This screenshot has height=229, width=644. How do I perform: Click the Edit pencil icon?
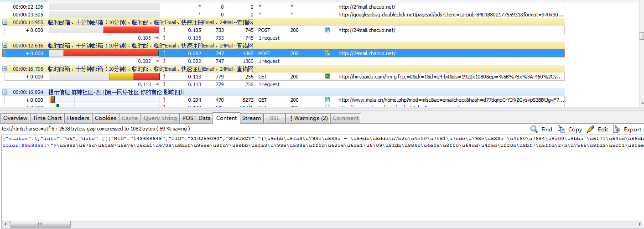[x=590, y=129]
